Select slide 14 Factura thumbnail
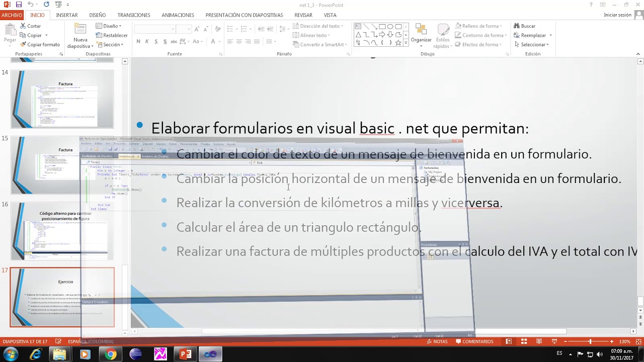The width and height of the screenshot is (644, 362). 62,99
